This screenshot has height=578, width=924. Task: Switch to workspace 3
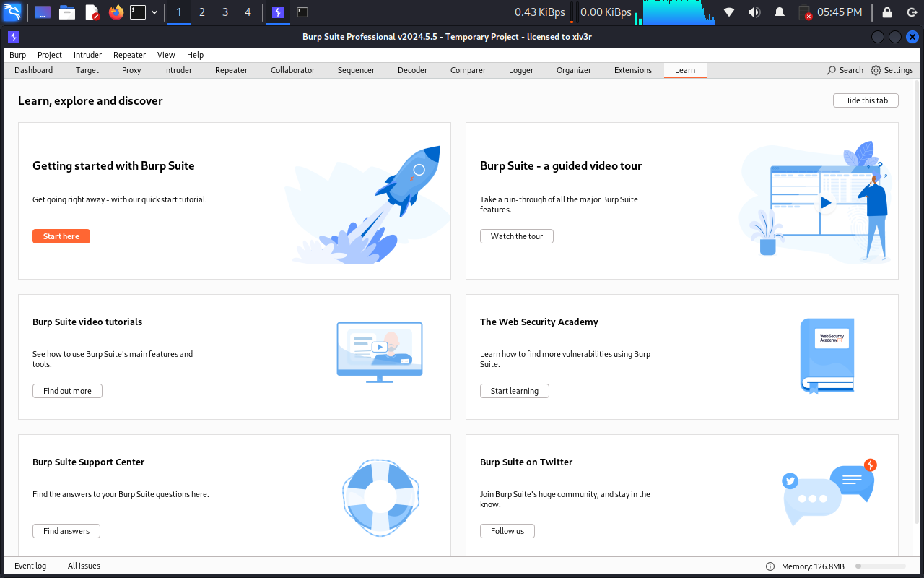(x=225, y=12)
